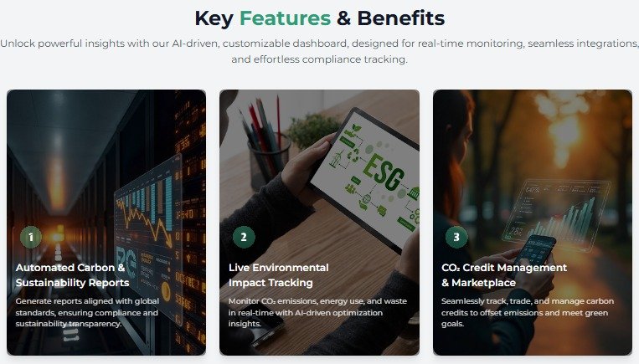
Task: Select the ESG tablet card image
Action: pos(319,223)
